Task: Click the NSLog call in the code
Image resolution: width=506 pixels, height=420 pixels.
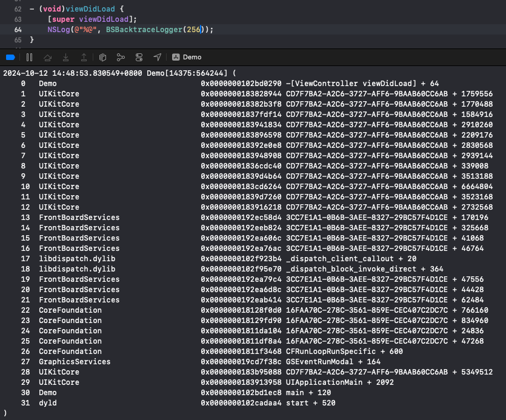Action: coord(59,30)
